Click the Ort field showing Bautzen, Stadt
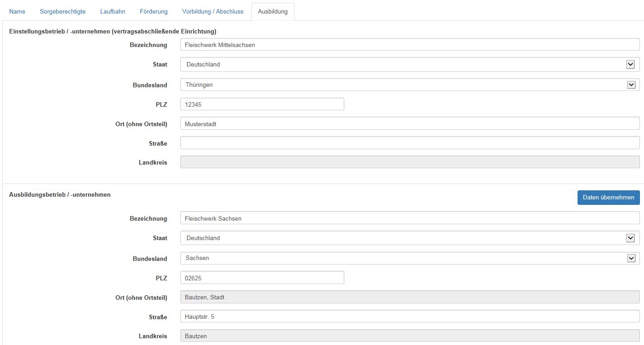The width and height of the screenshot is (644, 345). [409, 297]
